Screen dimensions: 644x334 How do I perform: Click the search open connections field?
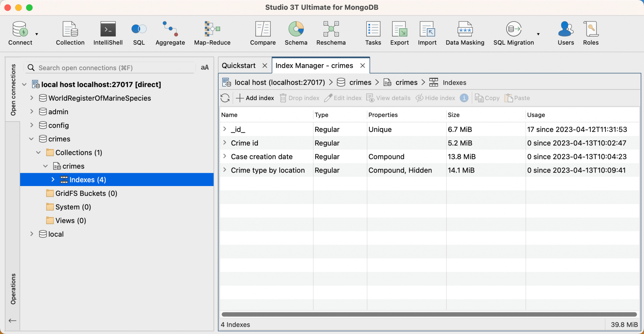coord(113,68)
